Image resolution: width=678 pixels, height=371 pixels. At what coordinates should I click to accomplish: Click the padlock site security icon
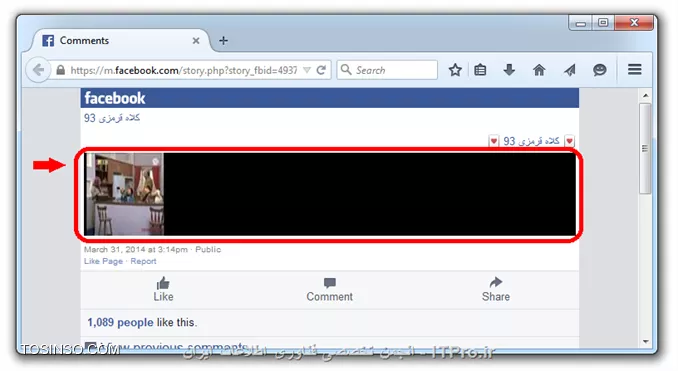pyautogui.click(x=61, y=70)
